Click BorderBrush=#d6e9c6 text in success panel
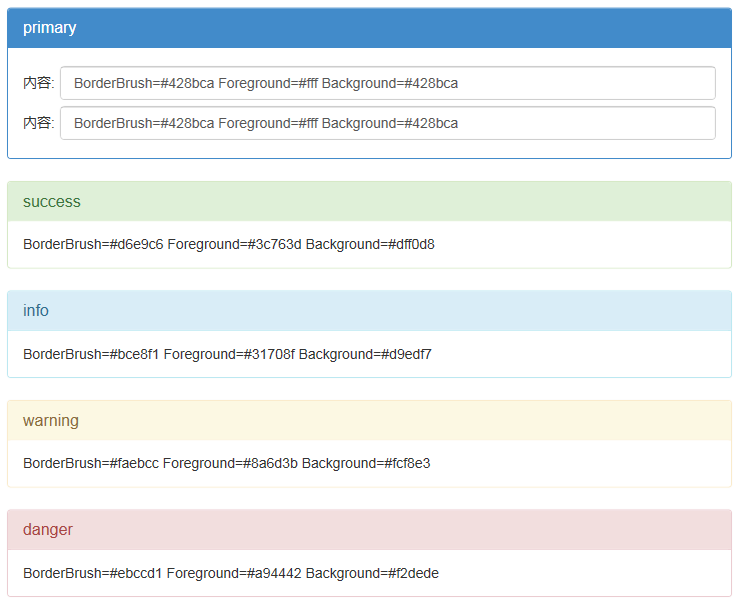Viewport: 741px width, 605px height. coord(93,244)
